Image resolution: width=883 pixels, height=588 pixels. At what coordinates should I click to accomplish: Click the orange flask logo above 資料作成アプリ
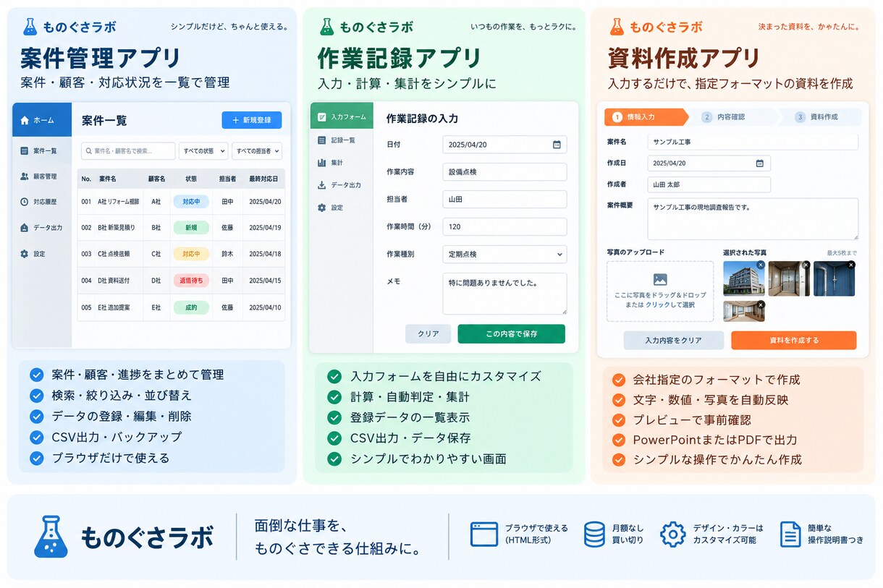pyautogui.click(x=617, y=27)
